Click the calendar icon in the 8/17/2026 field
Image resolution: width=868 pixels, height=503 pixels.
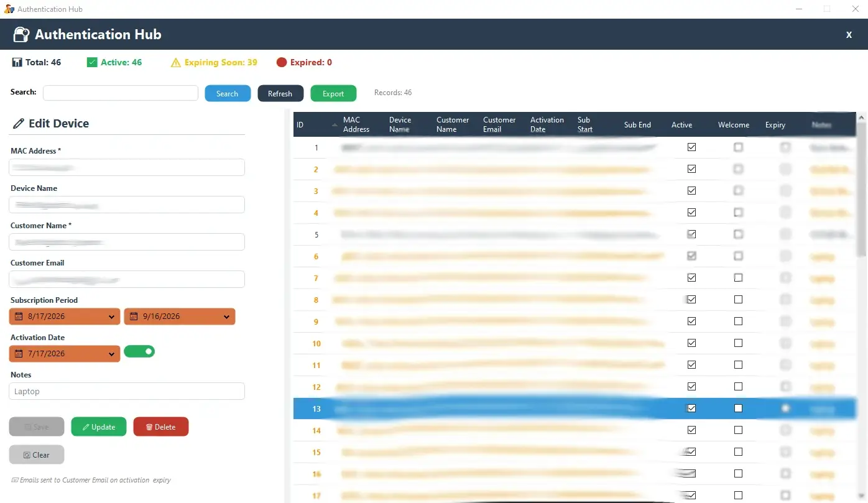tap(19, 316)
